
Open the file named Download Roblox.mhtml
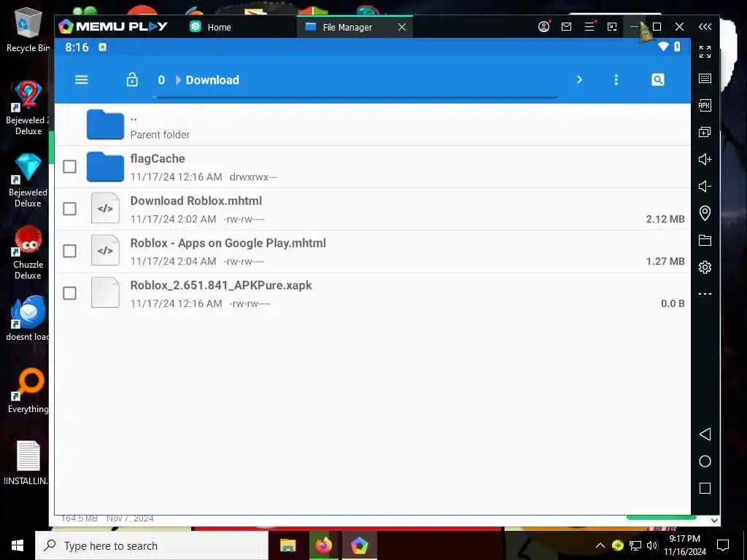(196, 201)
